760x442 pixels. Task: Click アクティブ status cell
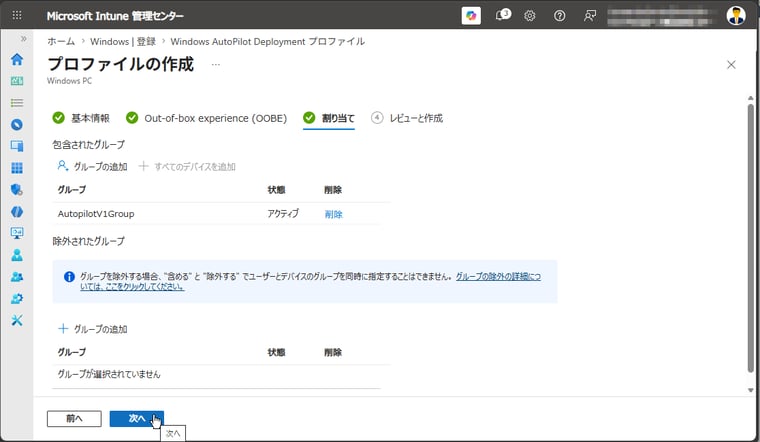(x=283, y=214)
